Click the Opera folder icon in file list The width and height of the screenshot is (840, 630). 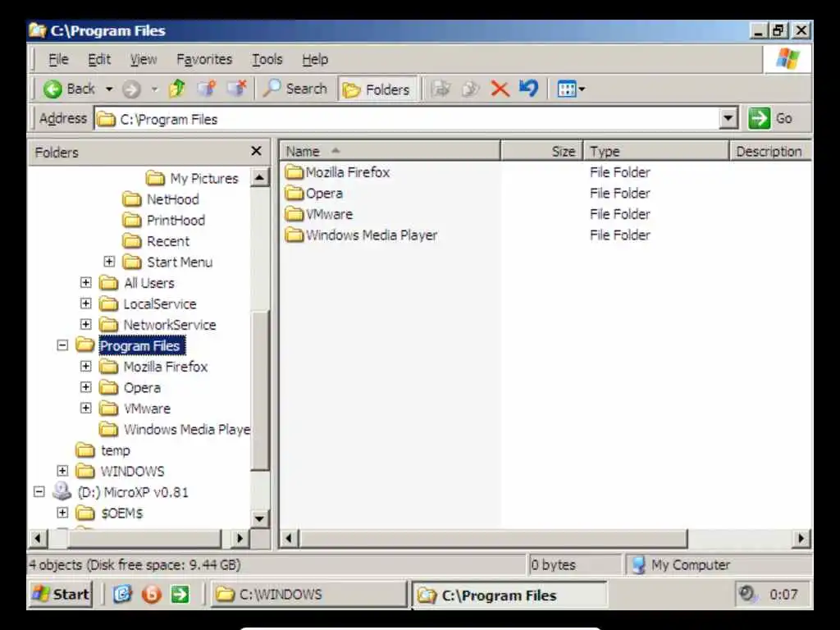tap(294, 193)
